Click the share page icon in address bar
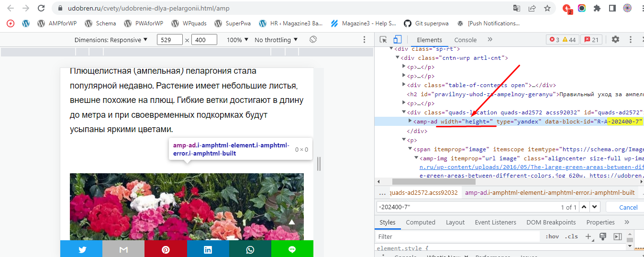This screenshot has width=644, height=257. 532,8
